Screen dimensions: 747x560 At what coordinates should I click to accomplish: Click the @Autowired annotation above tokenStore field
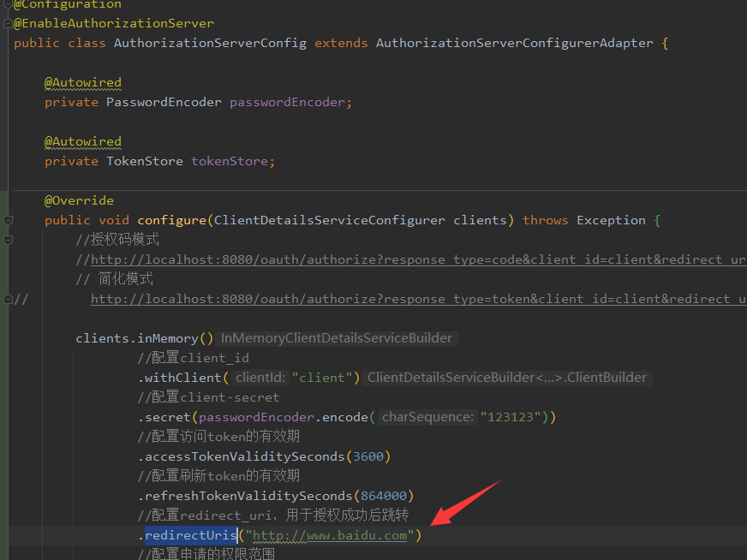[x=83, y=141]
